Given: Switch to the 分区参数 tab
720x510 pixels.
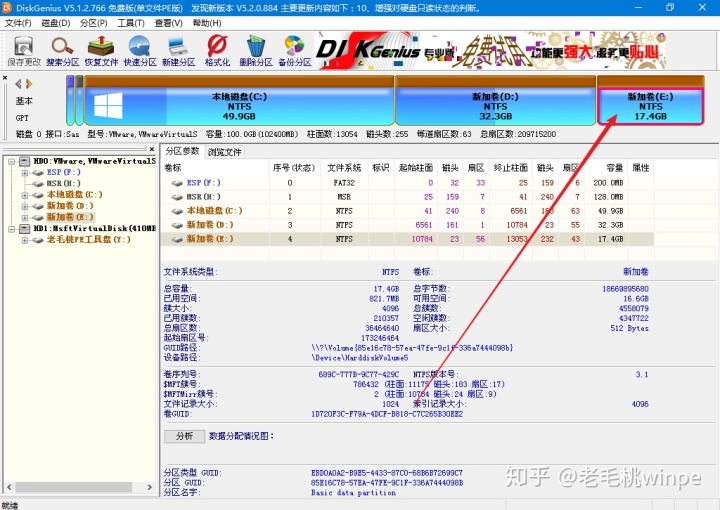Looking at the screenshot, I should (x=182, y=151).
